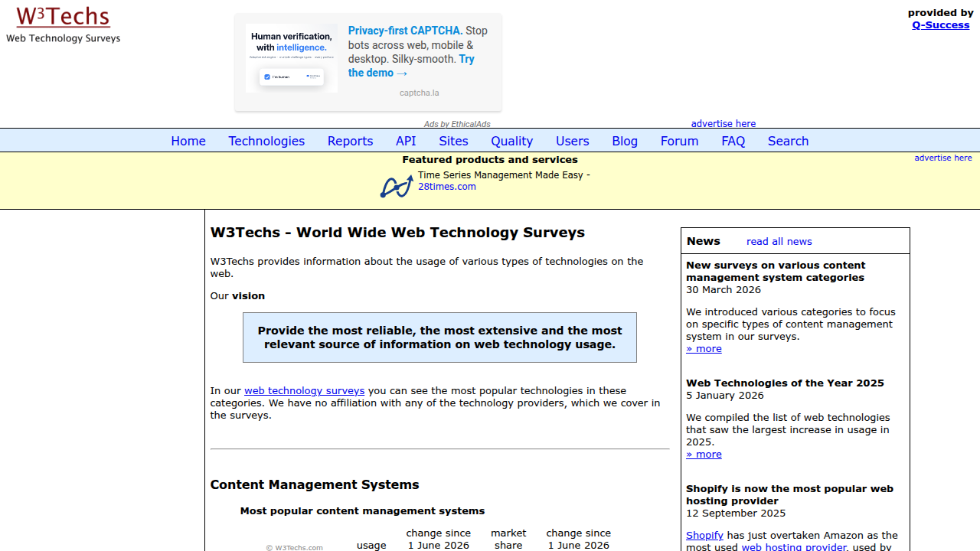The width and height of the screenshot is (980, 551).
Task: Click the 'Provide the most reliable' vision statement box
Action: pos(439,337)
